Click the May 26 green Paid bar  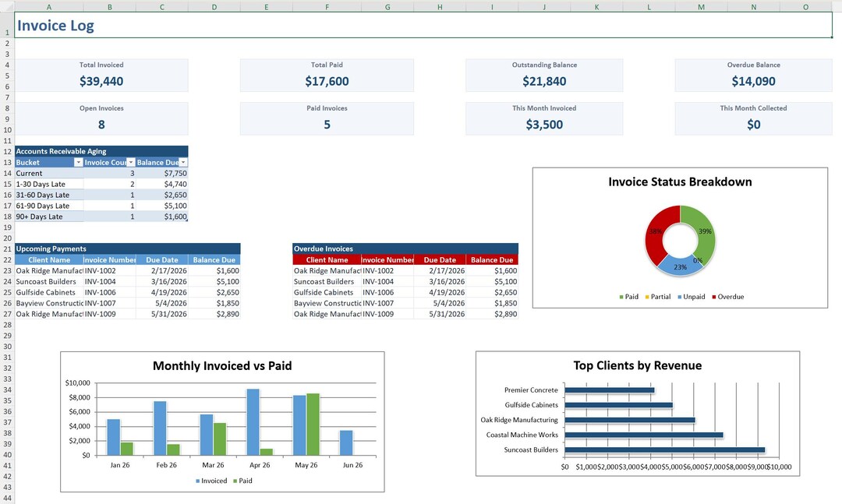click(x=313, y=425)
